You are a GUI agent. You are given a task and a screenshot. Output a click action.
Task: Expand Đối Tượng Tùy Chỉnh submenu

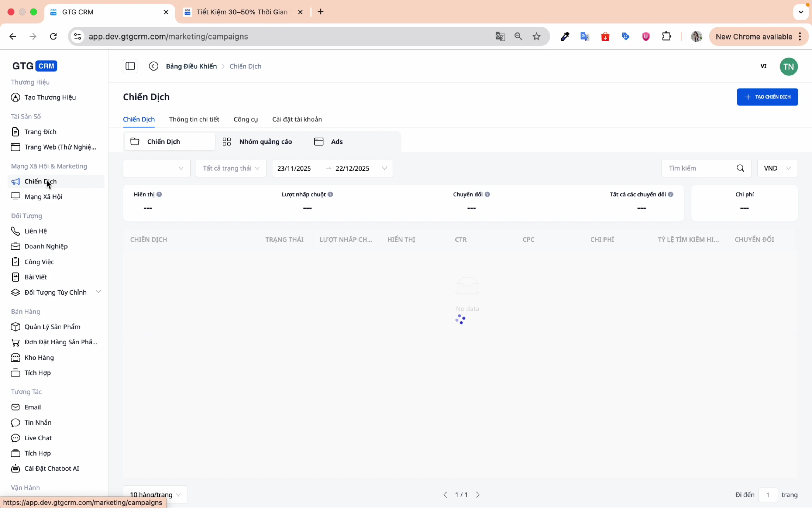[98, 292]
